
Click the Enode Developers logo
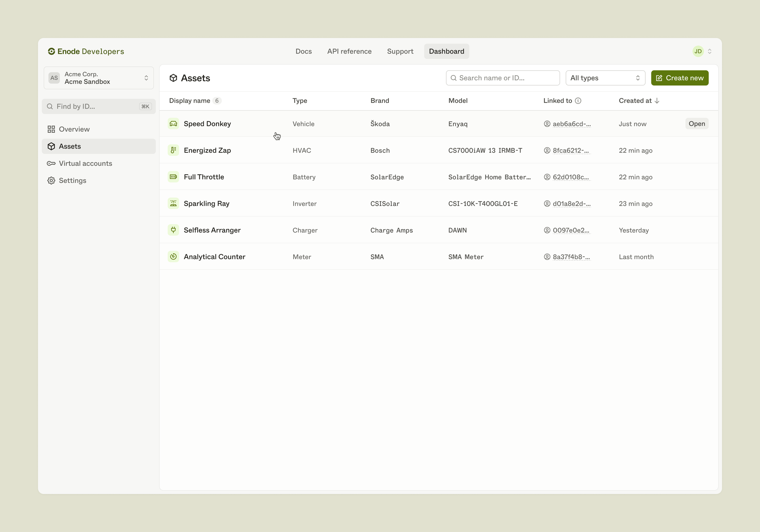tap(85, 51)
